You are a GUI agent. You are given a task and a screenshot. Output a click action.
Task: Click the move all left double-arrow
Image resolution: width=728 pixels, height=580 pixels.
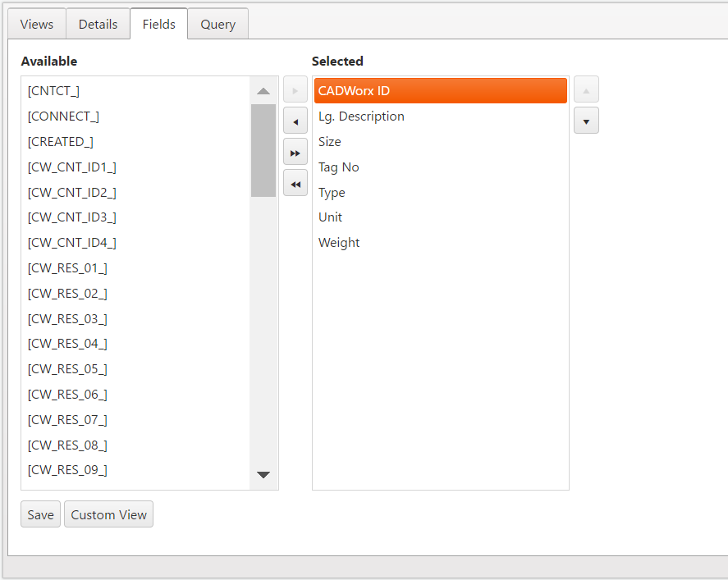tap(295, 183)
